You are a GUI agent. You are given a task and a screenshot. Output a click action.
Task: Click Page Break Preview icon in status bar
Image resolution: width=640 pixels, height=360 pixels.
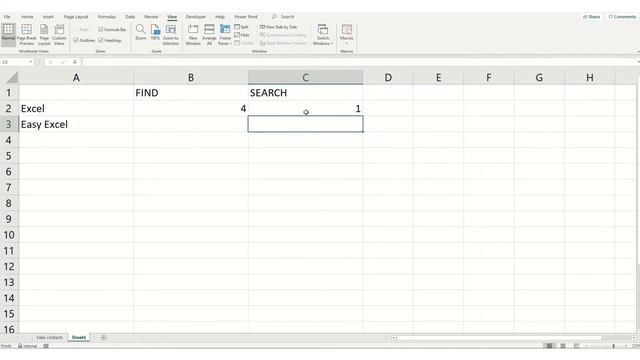[x=576, y=346]
